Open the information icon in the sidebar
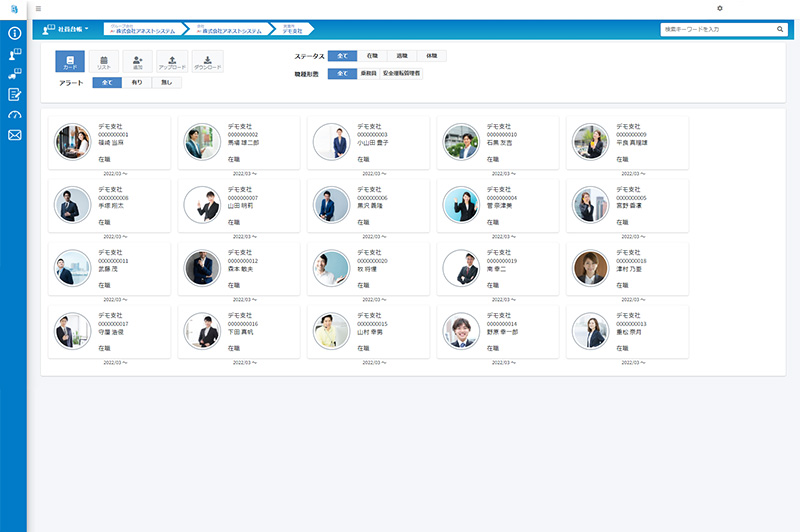This screenshot has width=800, height=532. 14,33
